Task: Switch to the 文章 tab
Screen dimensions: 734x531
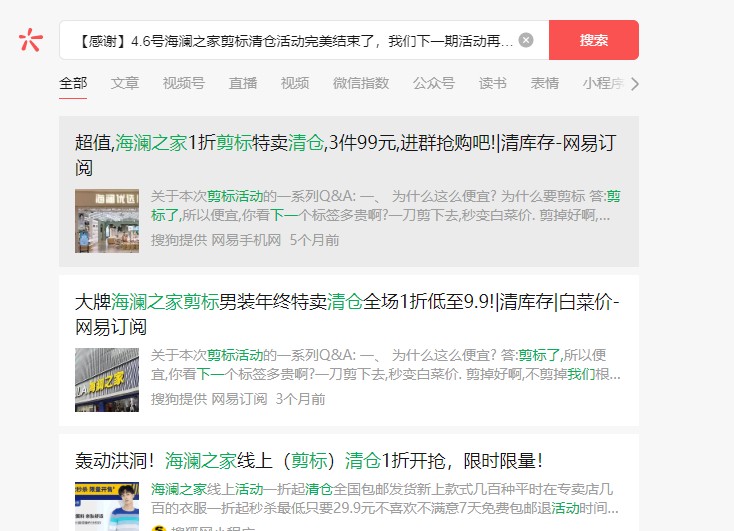Action: coord(125,83)
